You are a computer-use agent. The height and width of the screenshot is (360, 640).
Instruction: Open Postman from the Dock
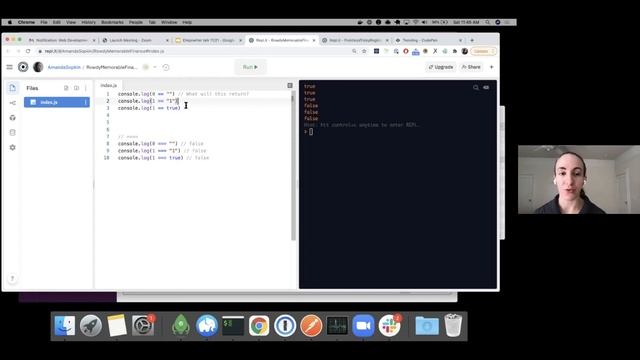click(311, 326)
